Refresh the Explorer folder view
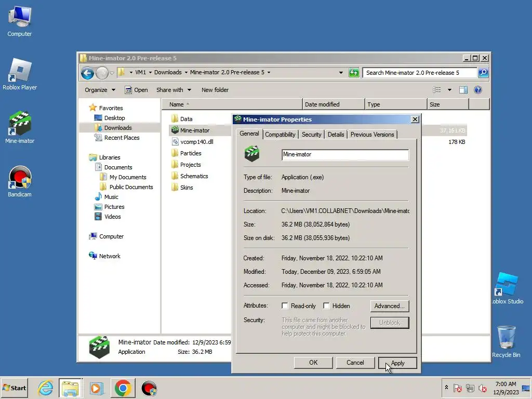This screenshot has height=399, width=532. coord(353,73)
